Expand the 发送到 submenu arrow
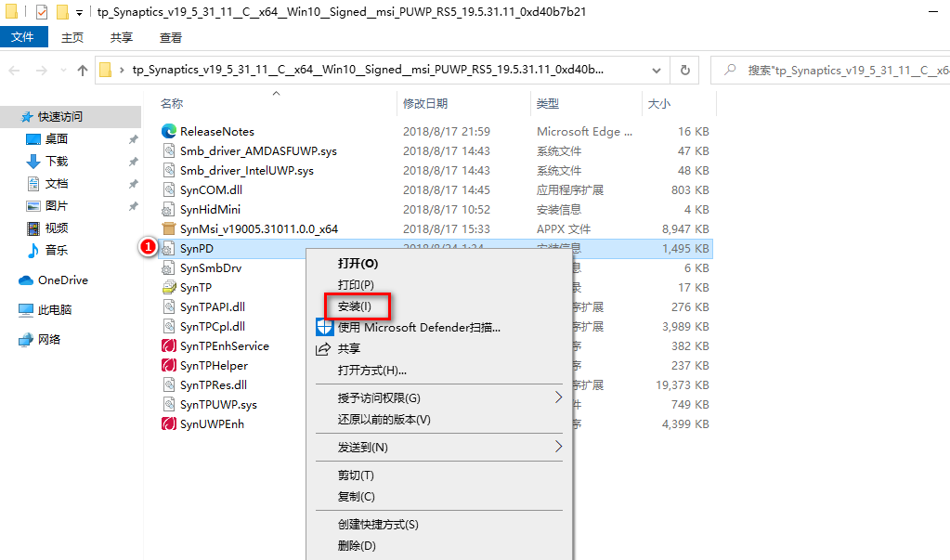The width and height of the screenshot is (950, 560). click(x=558, y=447)
